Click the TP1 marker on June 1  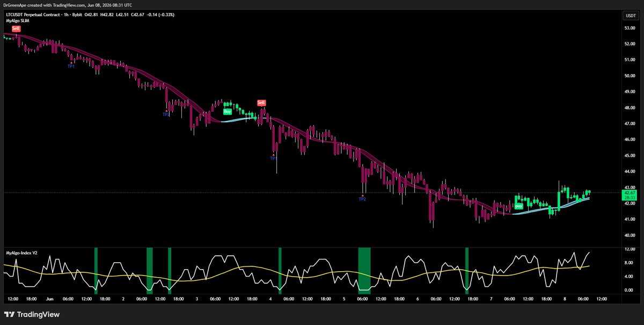coord(71,66)
